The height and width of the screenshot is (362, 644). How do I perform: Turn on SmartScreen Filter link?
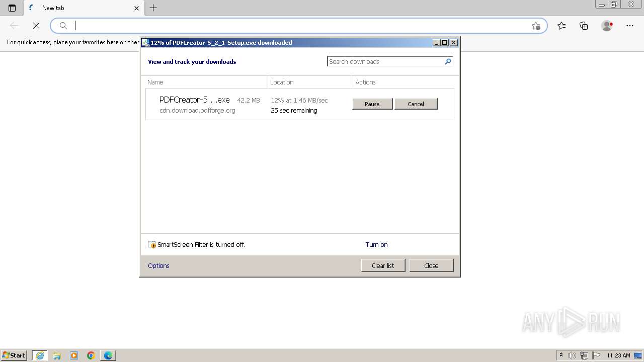click(376, 244)
